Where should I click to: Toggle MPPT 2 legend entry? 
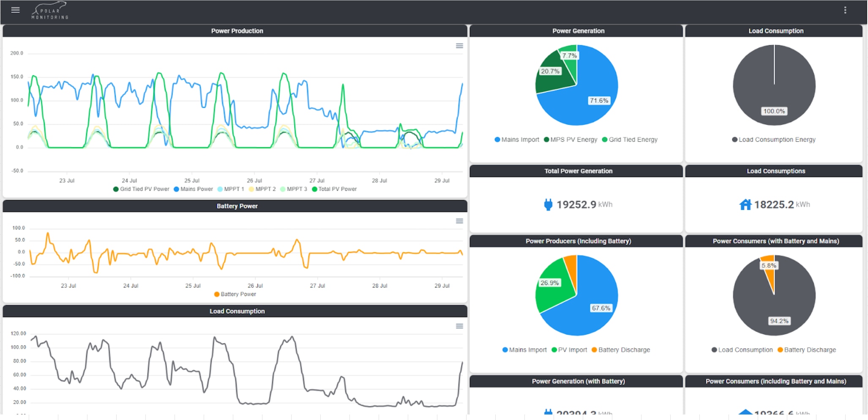(262, 189)
